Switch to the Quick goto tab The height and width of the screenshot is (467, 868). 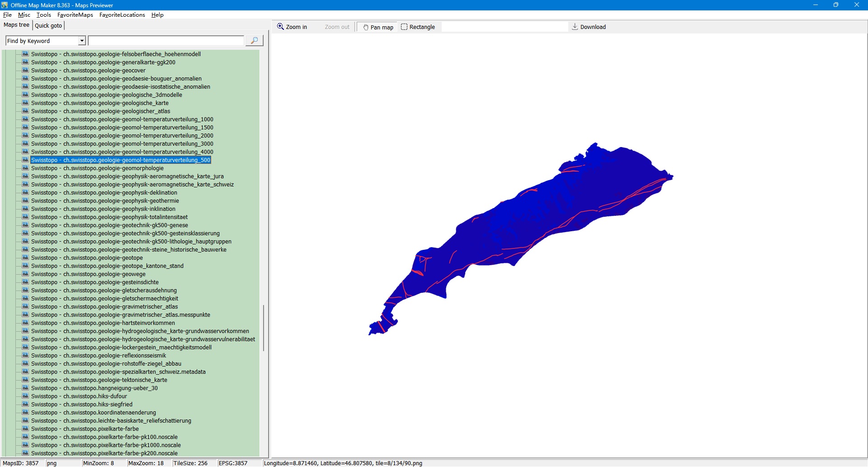point(48,26)
